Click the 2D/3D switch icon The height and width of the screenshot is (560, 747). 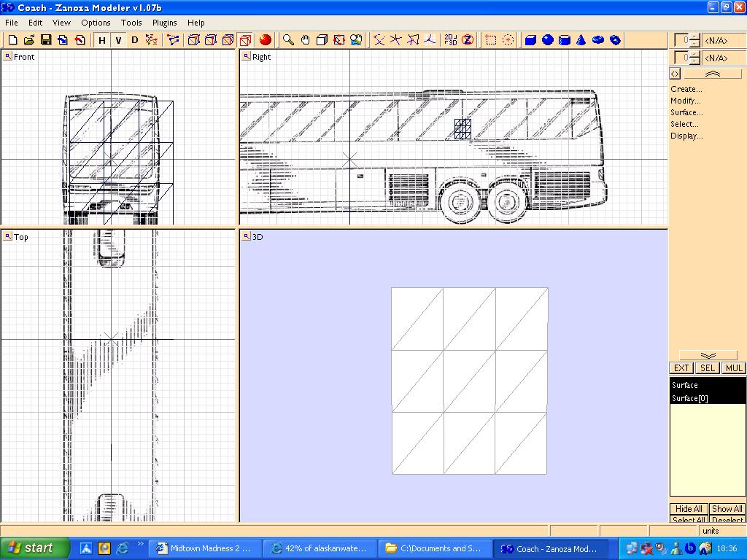(451, 40)
